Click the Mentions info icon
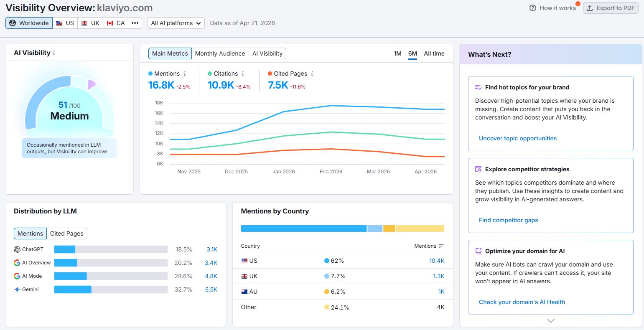This screenshot has width=644, height=330. [185, 74]
